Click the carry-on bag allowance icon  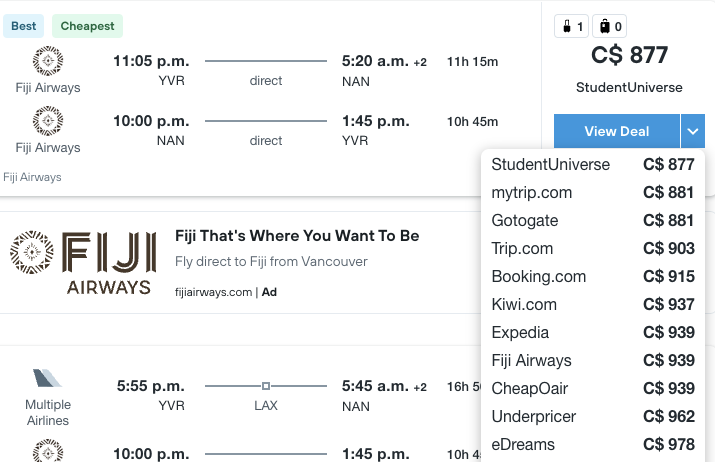[570, 27]
